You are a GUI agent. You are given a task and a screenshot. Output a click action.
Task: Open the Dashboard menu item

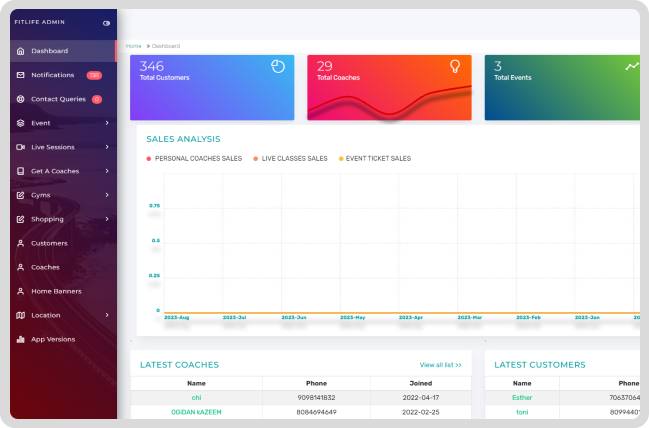click(x=63, y=51)
